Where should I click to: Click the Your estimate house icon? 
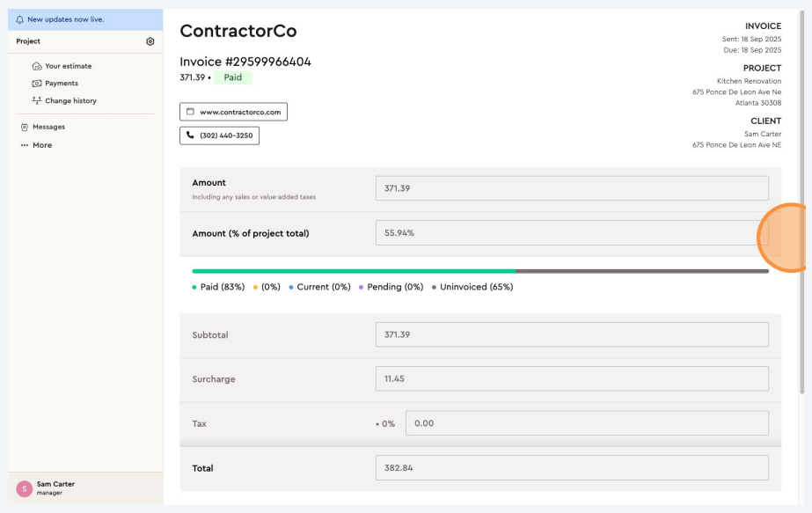click(x=37, y=66)
